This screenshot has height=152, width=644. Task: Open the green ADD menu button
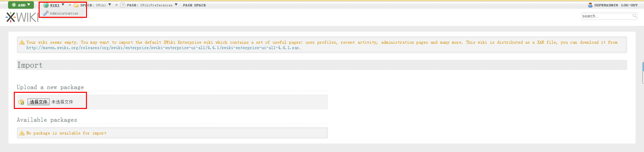click(21, 5)
